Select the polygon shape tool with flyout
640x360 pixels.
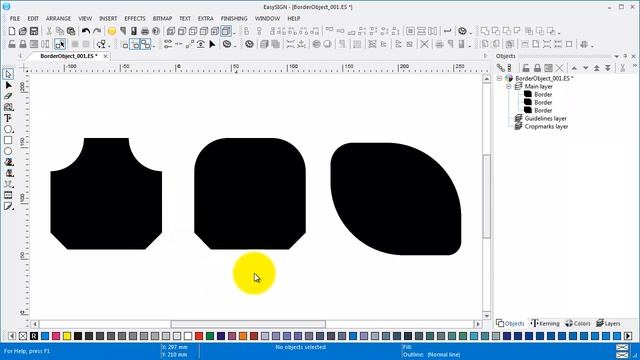(8, 129)
